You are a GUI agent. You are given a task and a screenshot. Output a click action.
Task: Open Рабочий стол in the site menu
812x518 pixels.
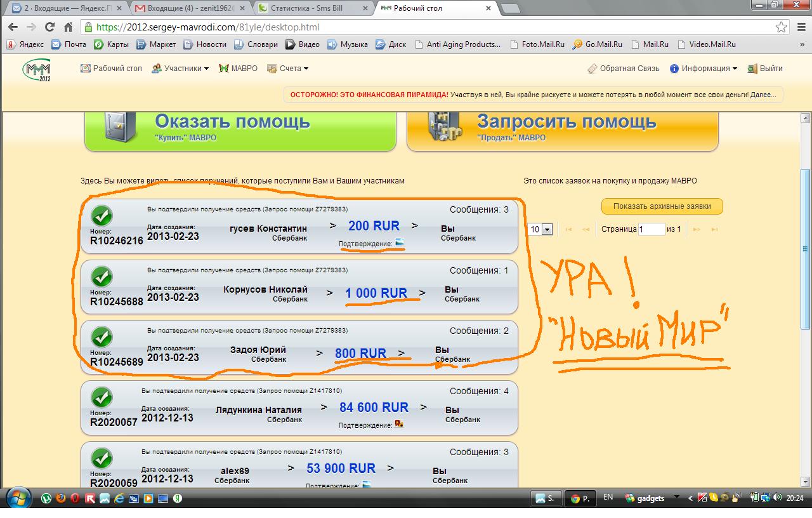(x=112, y=69)
